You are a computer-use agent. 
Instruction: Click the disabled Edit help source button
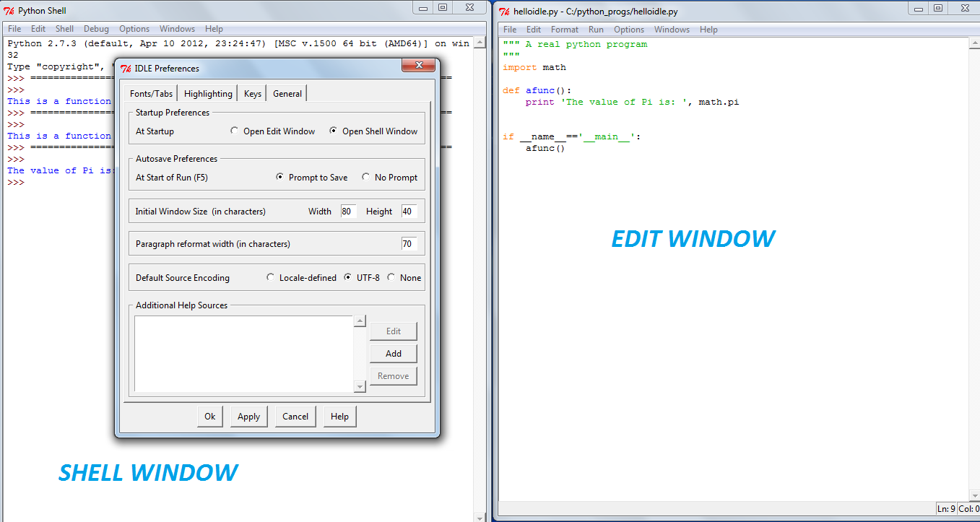(x=394, y=331)
